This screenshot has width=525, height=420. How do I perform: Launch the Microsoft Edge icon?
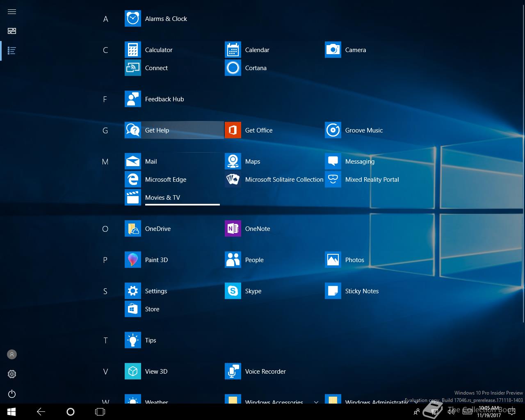(x=133, y=180)
